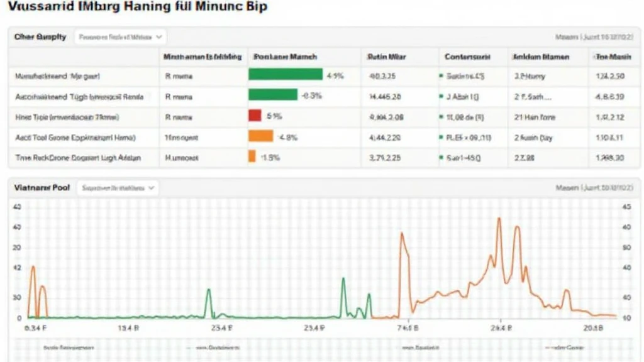
Task: Click the value 1.298.30
Action: click(x=610, y=158)
